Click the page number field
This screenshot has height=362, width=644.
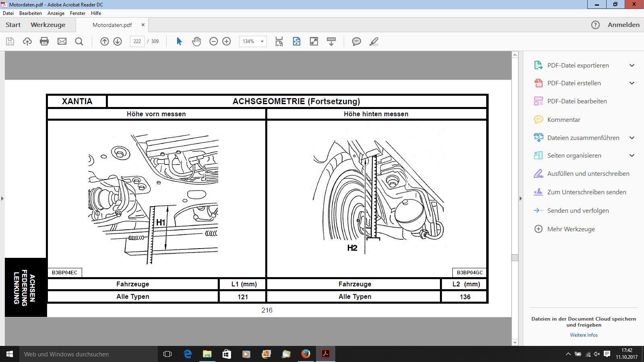click(x=137, y=41)
